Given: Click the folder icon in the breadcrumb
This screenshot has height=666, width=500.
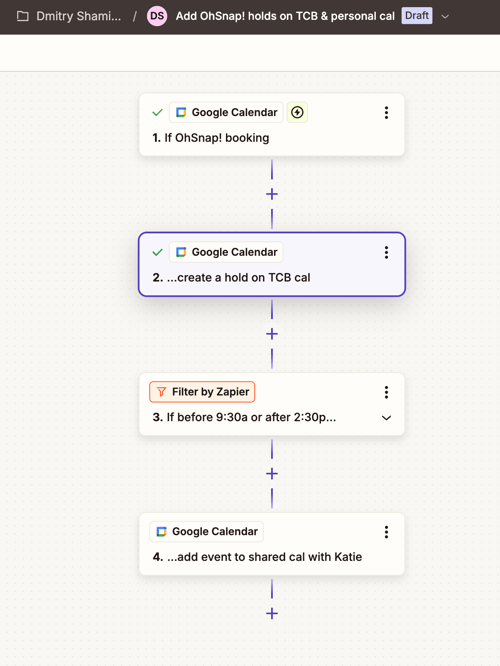Looking at the screenshot, I should pos(23,16).
